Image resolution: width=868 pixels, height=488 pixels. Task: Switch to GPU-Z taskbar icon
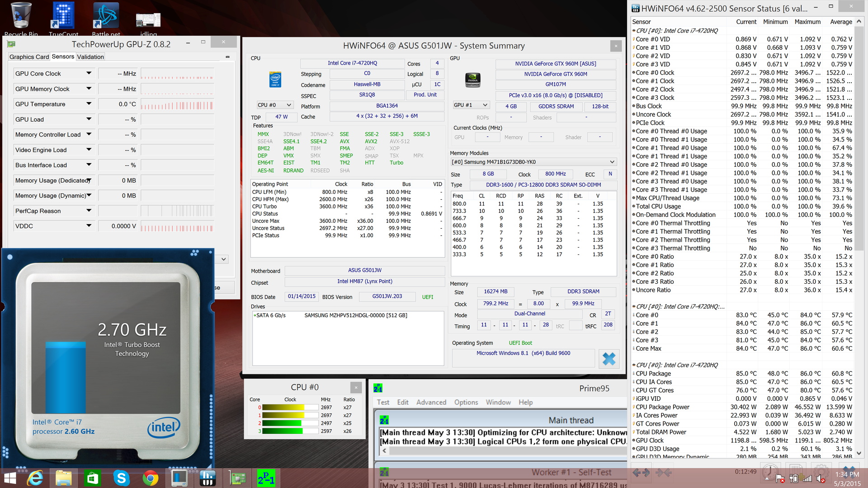coord(237,478)
